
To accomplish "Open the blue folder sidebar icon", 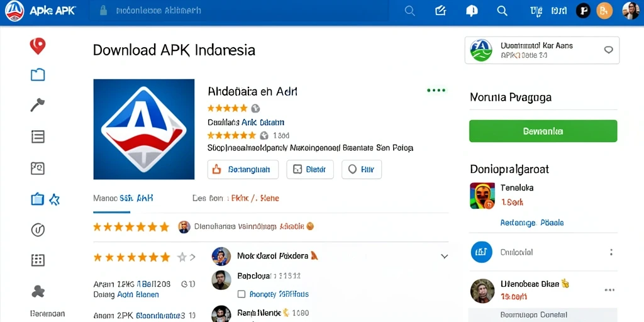I will tap(38, 75).
